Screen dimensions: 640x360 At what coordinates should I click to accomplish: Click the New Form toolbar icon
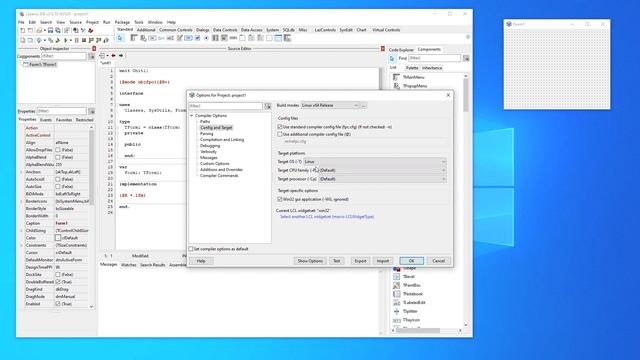pyautogui.click(x=30, y=30)
